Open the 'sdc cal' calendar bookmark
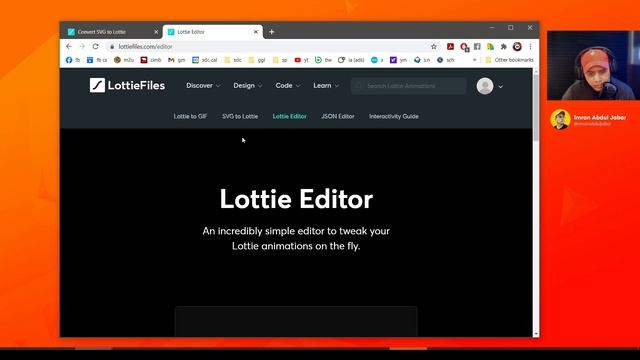 [x=204, y=60]
